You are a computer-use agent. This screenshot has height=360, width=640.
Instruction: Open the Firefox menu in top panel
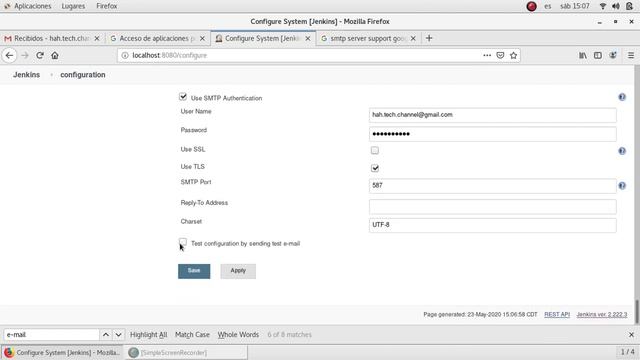pyautogui.click(x=107, y=6)
